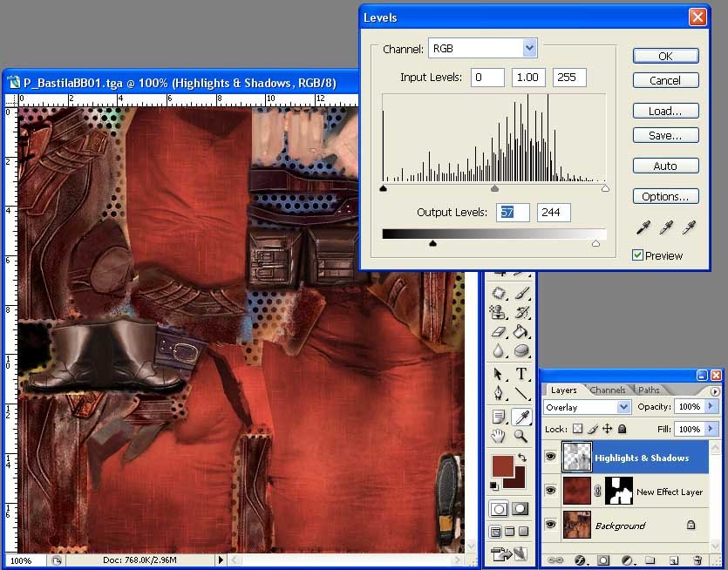Select the Zoom magnifier tool
Screen dimensions: 728x570
point(521,437)
